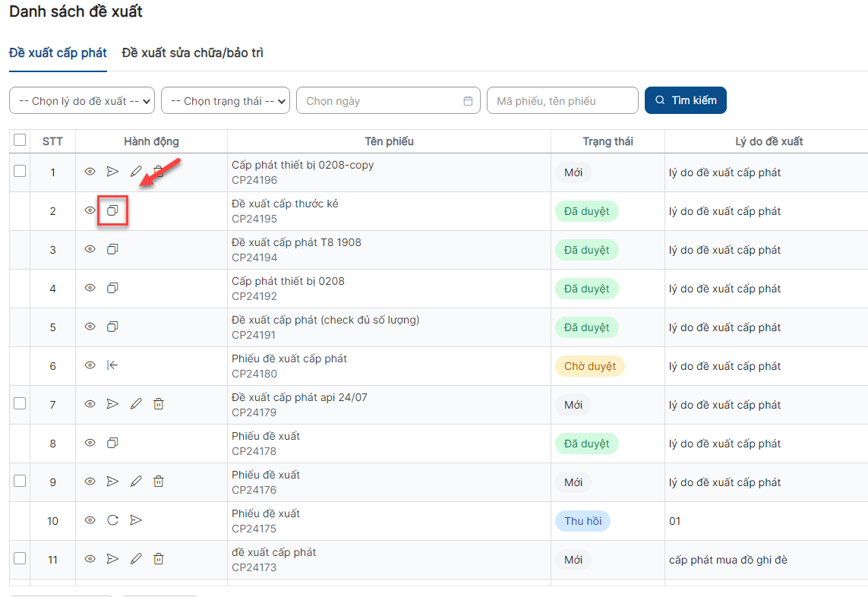Edit proposal CP24179 with pencil icon

(136, 404)
